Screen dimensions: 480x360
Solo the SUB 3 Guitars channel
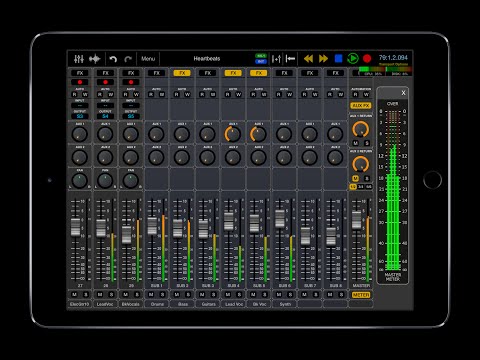point(214,295)
